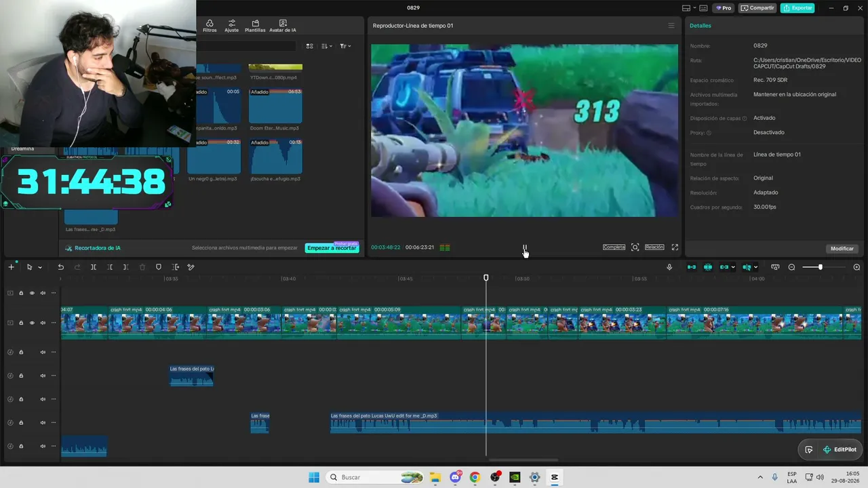Open more options for the empty top video track

pos(54,293)
